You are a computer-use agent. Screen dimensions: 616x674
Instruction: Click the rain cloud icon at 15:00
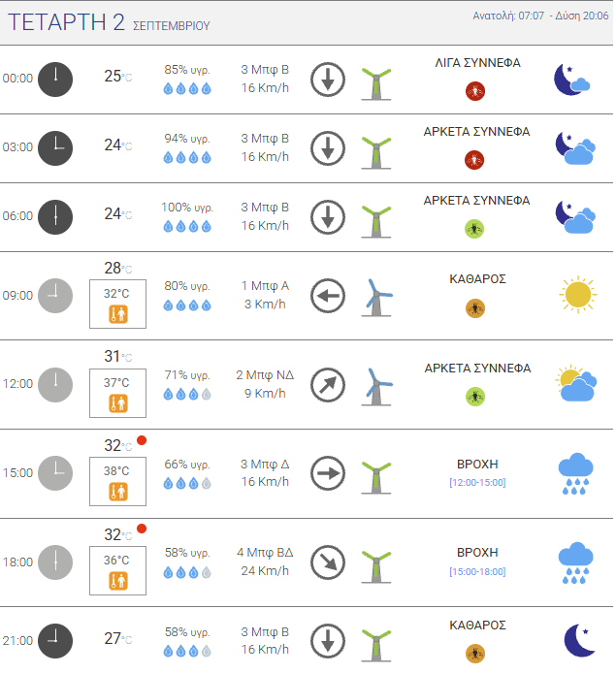tap(575, 473)
